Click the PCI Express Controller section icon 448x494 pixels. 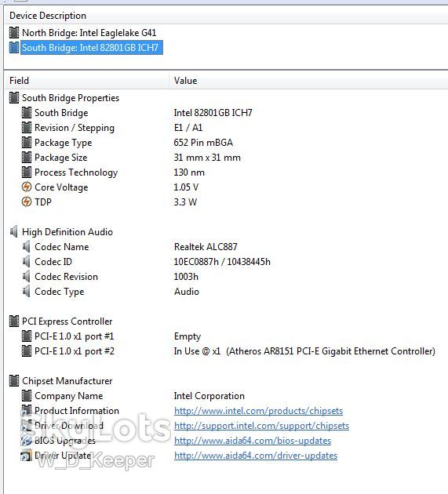tap(14, 321)
